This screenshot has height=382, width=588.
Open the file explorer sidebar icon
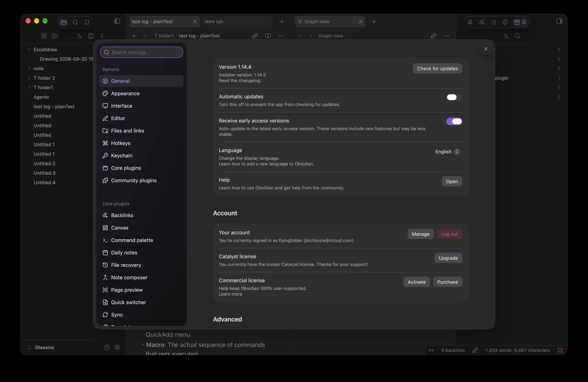click(x=64, y=22)
